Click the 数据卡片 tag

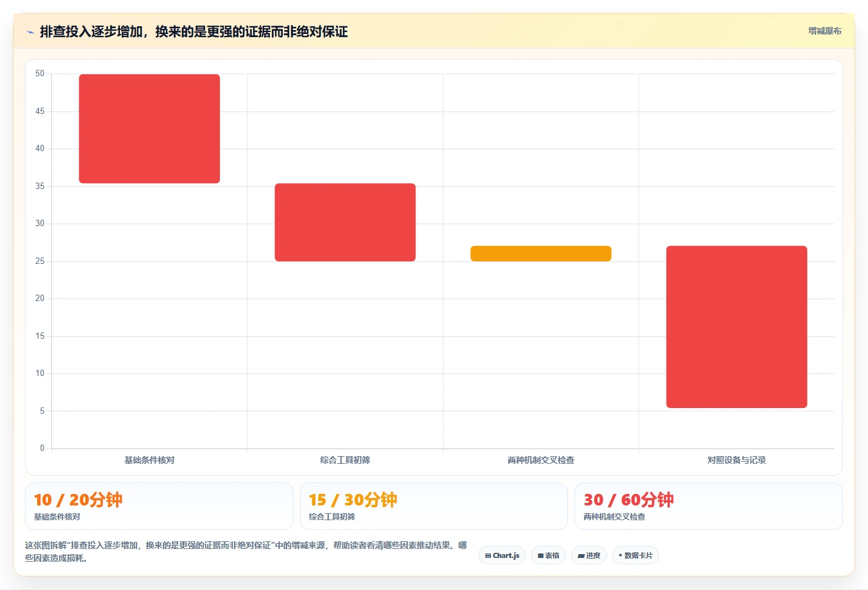click(635, 555)
